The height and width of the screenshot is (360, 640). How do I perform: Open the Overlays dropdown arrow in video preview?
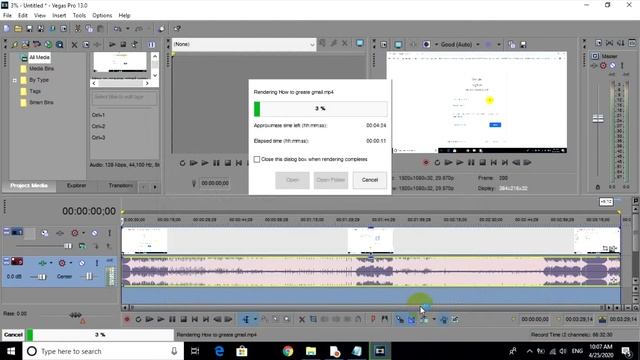[x=499, y=44]
